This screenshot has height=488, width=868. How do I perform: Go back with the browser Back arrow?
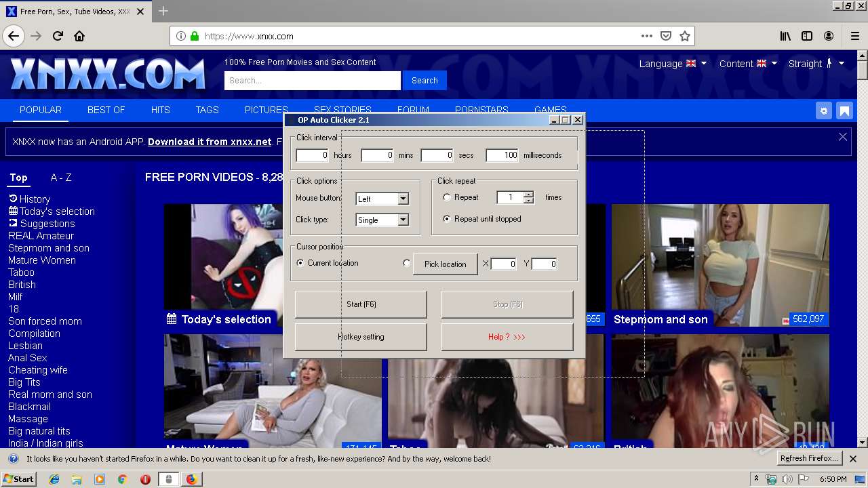pos(14,36)
